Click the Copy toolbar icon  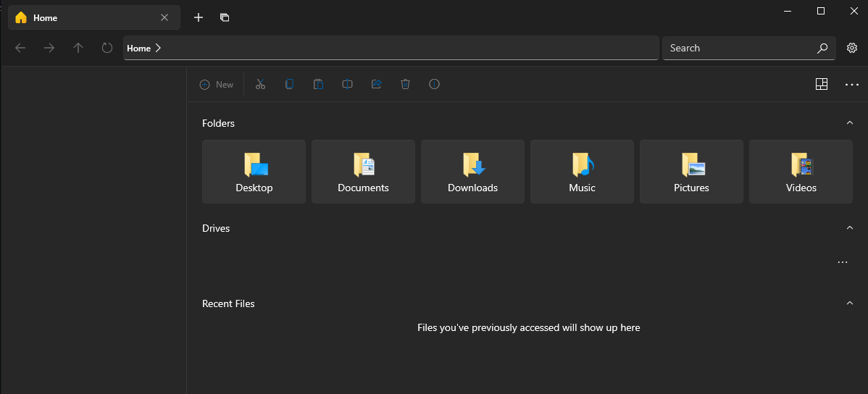pyautogui.click(x=290, y=84)
